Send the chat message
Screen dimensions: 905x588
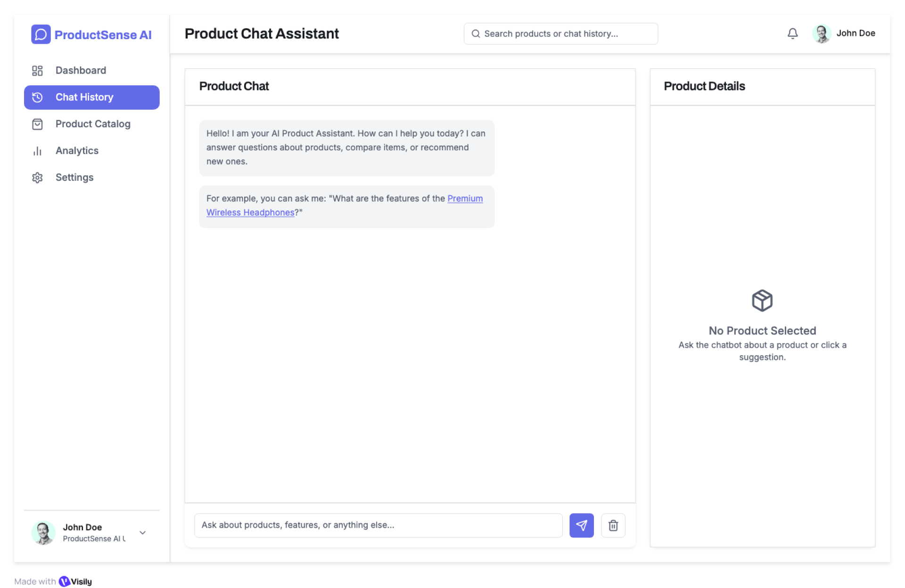[581, 525]
